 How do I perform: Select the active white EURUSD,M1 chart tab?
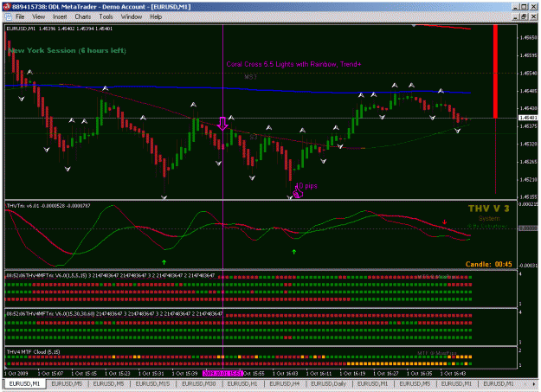tap(24, 383)
